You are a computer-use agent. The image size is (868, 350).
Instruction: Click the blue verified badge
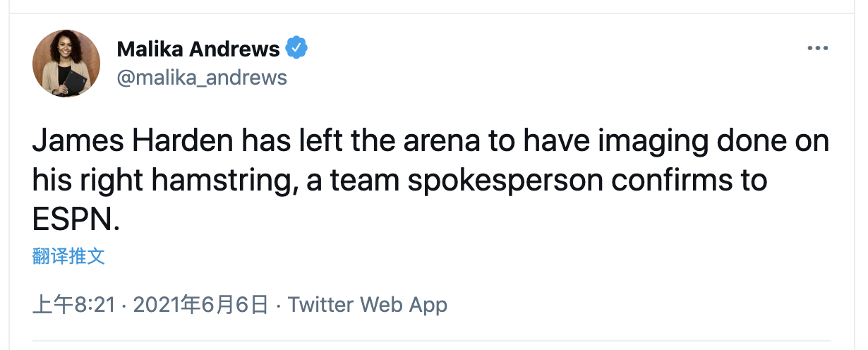click(x=296, y=49)
